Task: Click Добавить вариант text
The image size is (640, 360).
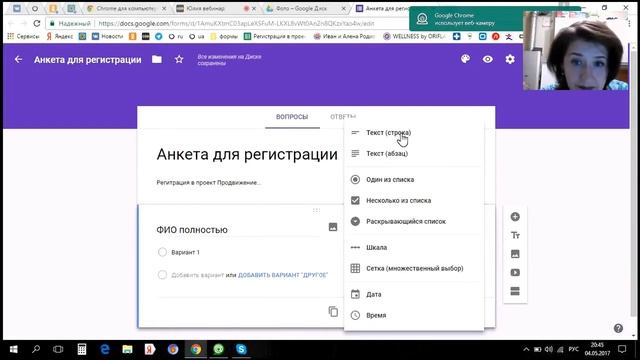Action: [198, 275]
